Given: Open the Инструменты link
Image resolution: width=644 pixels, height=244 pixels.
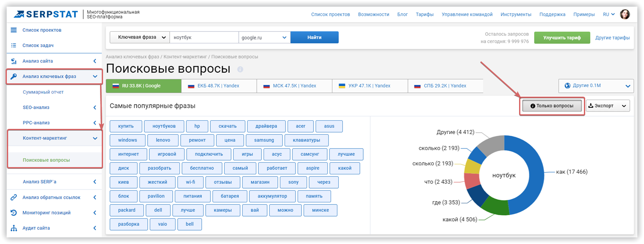Looking at the screenshot, I should pos(516,14).
